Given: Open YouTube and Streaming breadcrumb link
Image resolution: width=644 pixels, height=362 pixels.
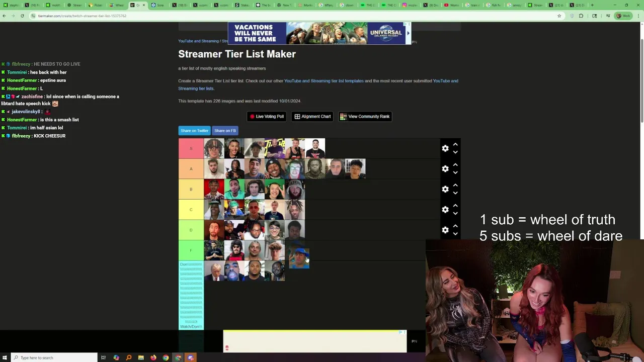Looking at the screenshot, I should (198, 41).
